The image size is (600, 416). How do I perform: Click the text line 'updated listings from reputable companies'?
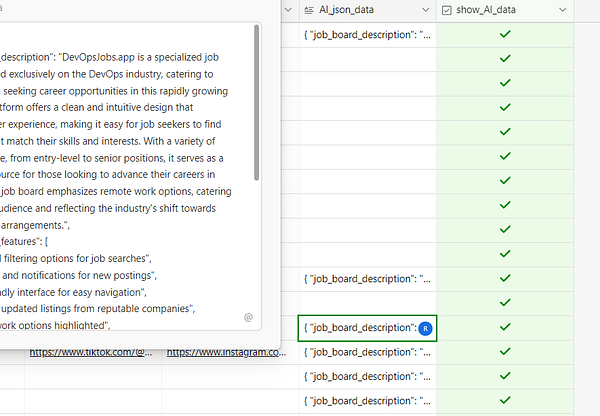tap(98, 309)
